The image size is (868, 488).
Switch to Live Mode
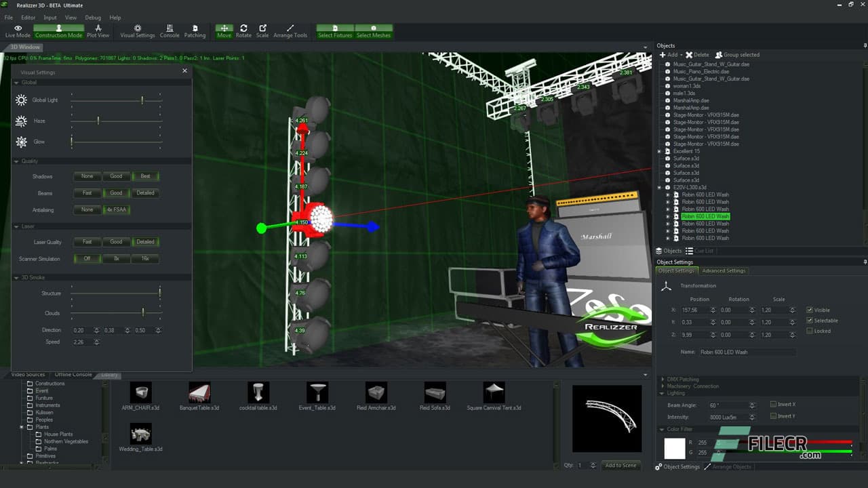(x=17, y=31)
